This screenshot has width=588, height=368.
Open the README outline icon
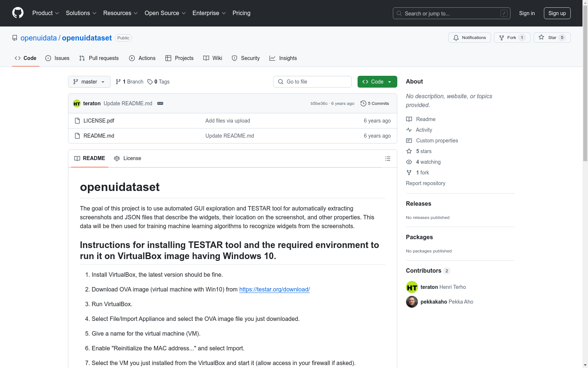(388, 159)
